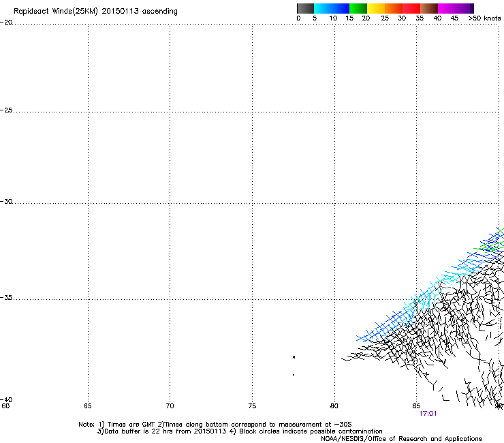Click the '85' longitude label

coord(416,406)
